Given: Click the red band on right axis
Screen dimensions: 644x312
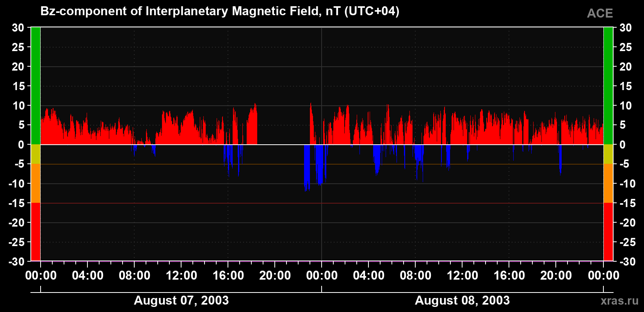Looking at the screenshot, I should click(x=608, y=232).
